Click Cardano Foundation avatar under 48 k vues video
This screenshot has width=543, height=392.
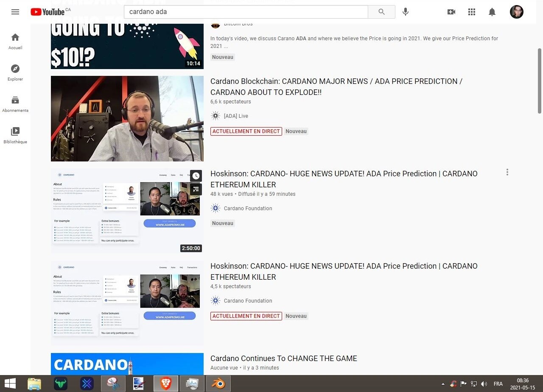click(x=216, y=209)
